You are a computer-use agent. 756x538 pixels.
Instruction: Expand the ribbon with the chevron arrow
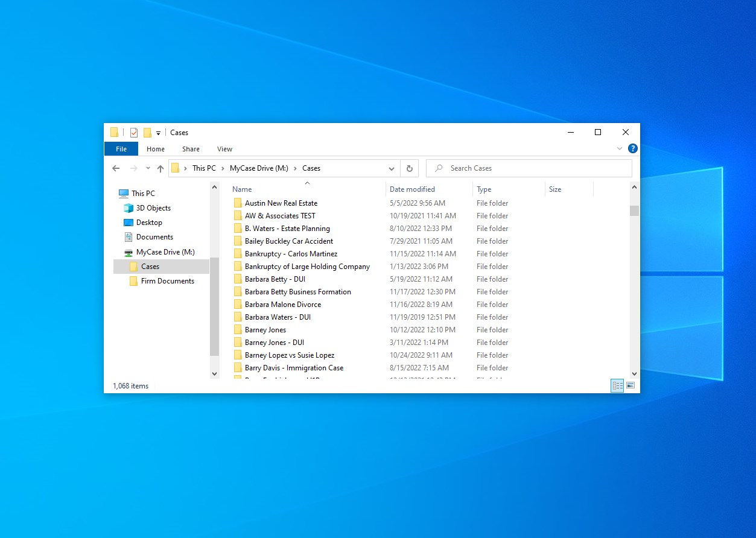[x=620, y=148]
